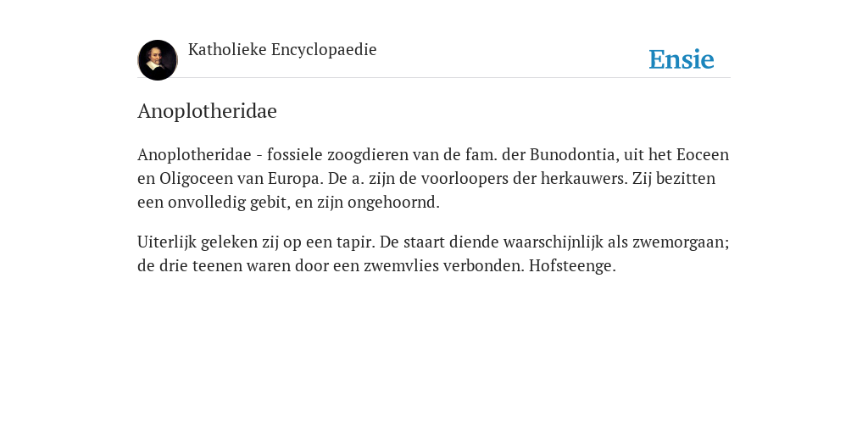Click the word voorloopers in the text
Screen dimensions: 868x434
point(468,178)
